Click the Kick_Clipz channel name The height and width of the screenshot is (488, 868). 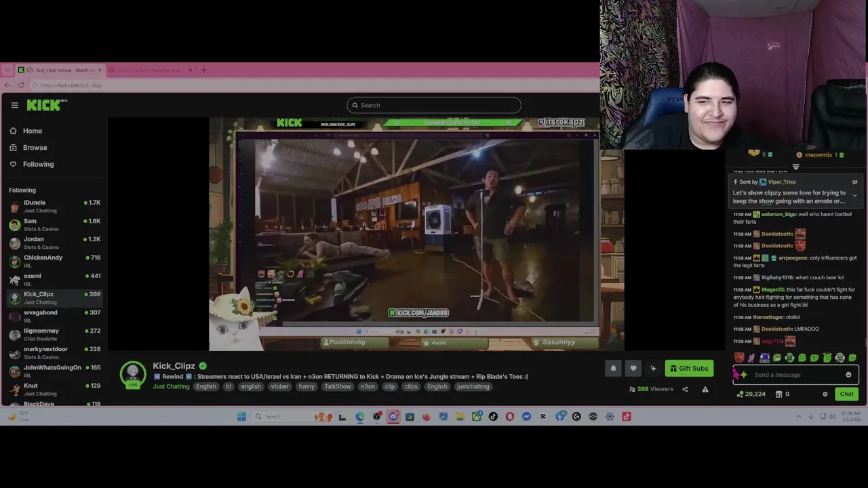click(174, 366)
